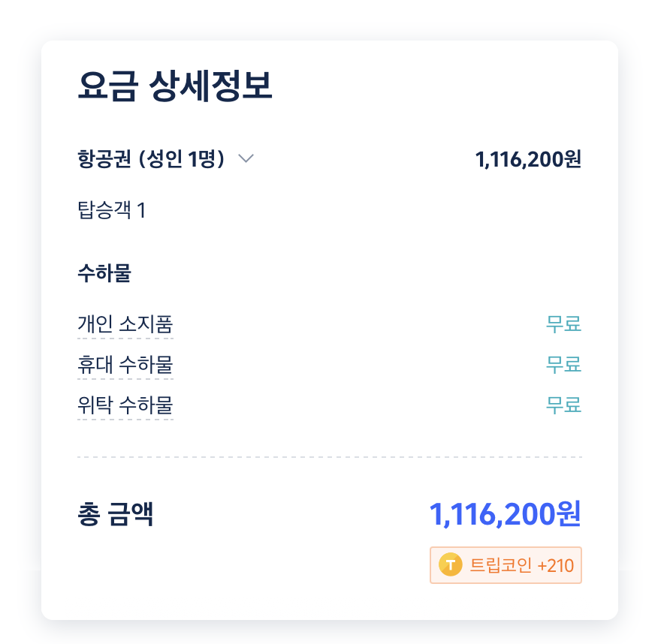The height and width of the screenshot is (644, 655).
Task: Click the dashed divider above 총 금액
Action: pos(330,457)
